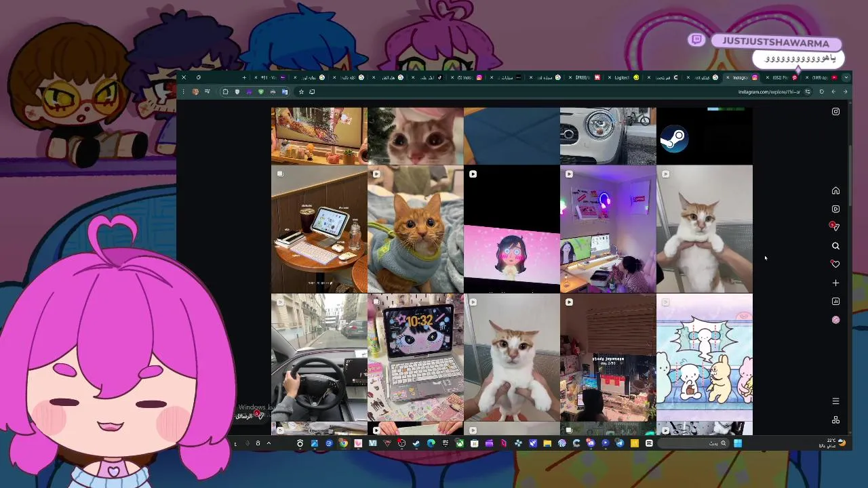
Task: Open the pink anime avatar video post
Action: [x=511, y=229]
